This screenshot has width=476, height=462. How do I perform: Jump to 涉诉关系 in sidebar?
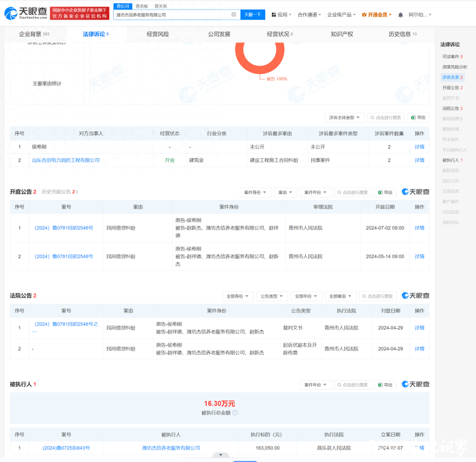[x=452, y=77]
